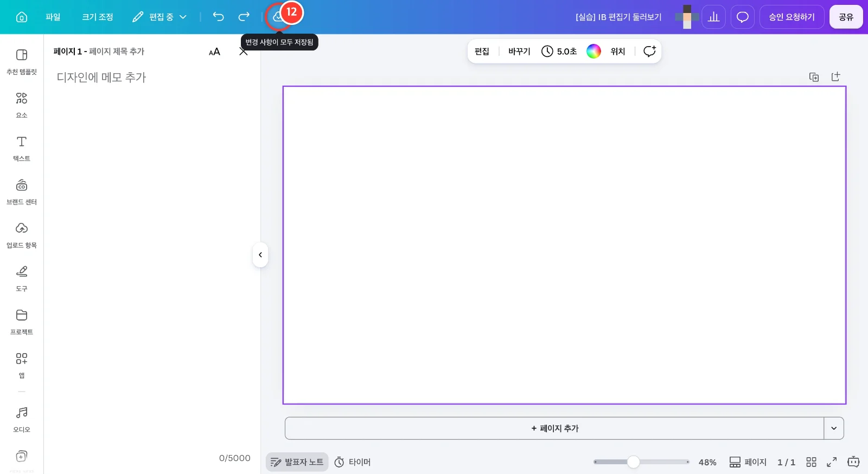Click the design title [실습] IB 편집기 둘러보기

[x=618, y=17]
